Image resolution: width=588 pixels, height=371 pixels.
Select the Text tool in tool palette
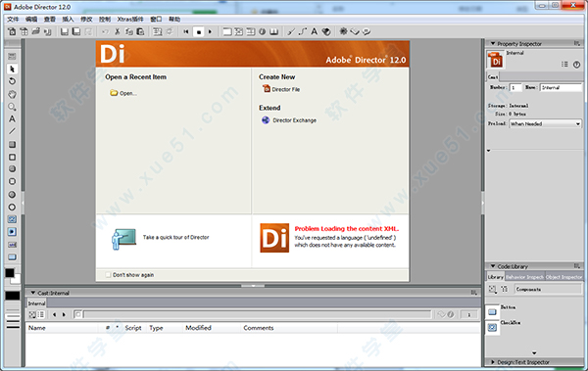[x=12, y=119]
